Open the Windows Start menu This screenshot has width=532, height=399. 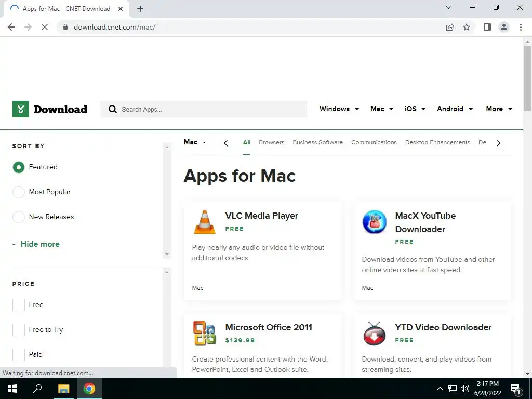click(x=12, y=389)
